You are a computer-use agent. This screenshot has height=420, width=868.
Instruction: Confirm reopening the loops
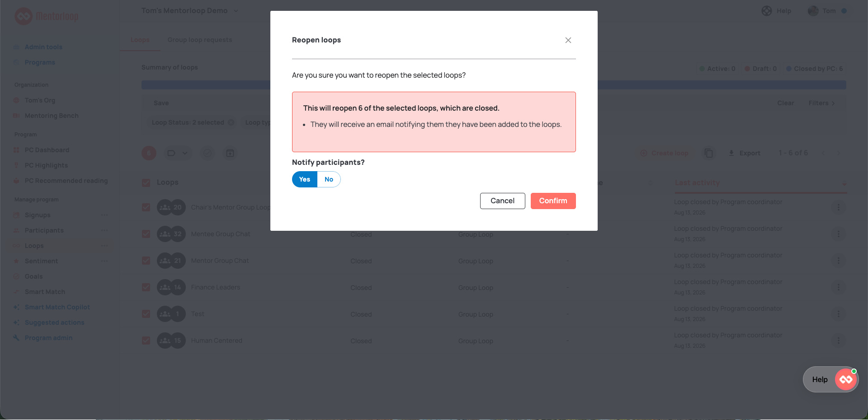click(x=553, y=201)
